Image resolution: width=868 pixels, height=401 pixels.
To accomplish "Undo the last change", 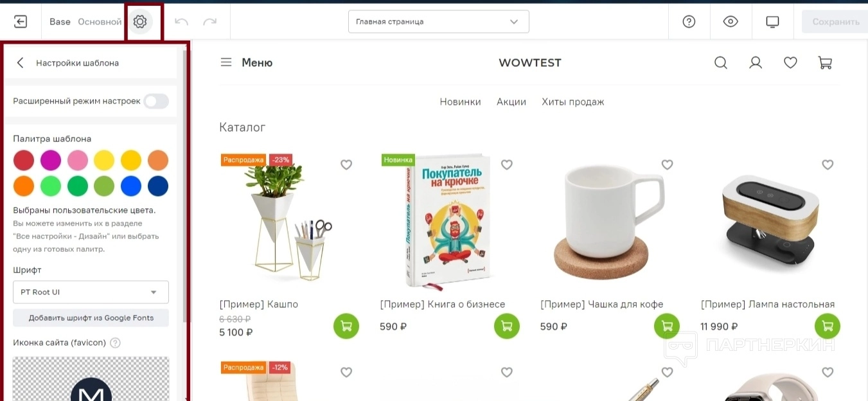I will click(181, 22).
